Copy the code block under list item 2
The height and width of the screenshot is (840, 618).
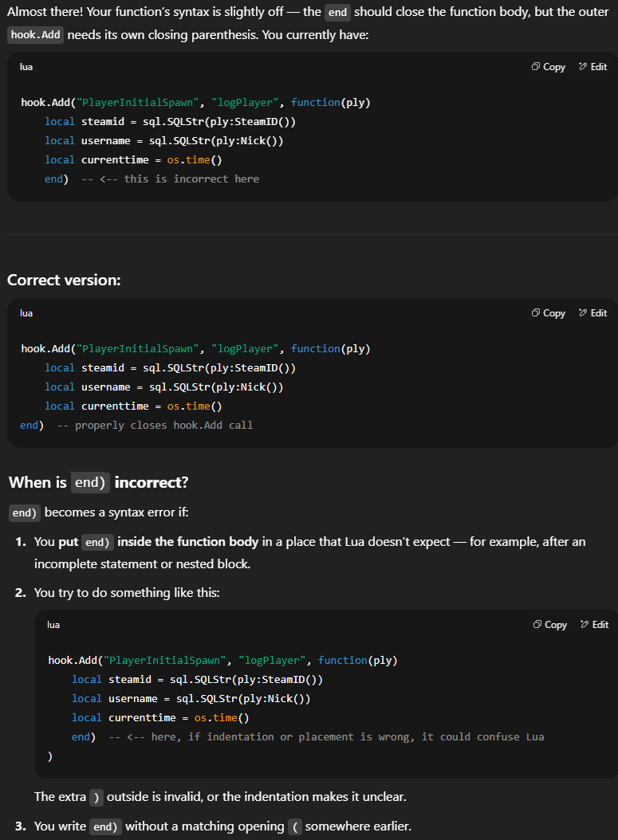(550, 625)
